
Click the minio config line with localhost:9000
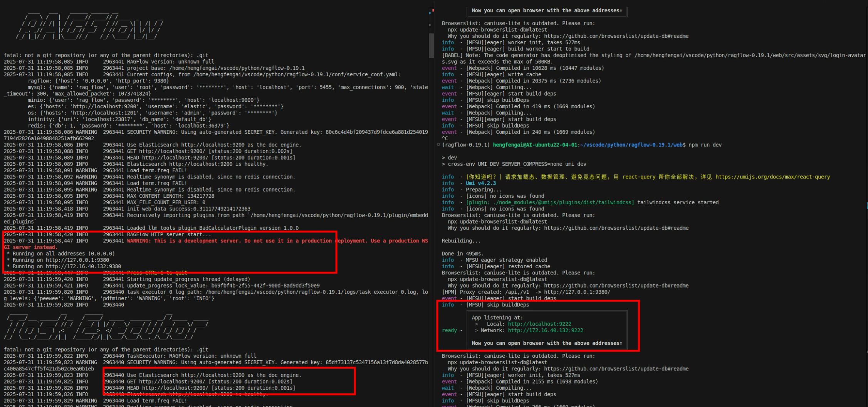click(143, 100)
